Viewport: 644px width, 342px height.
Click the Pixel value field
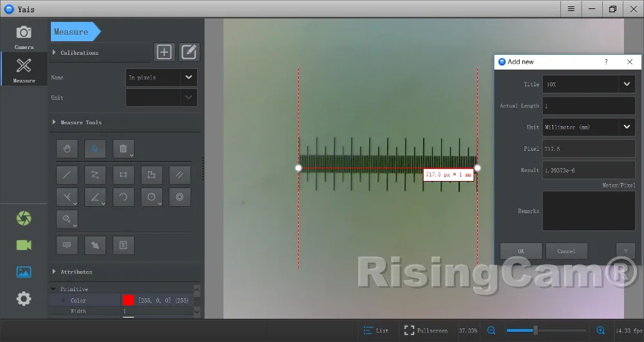click(x=589, y=149)
